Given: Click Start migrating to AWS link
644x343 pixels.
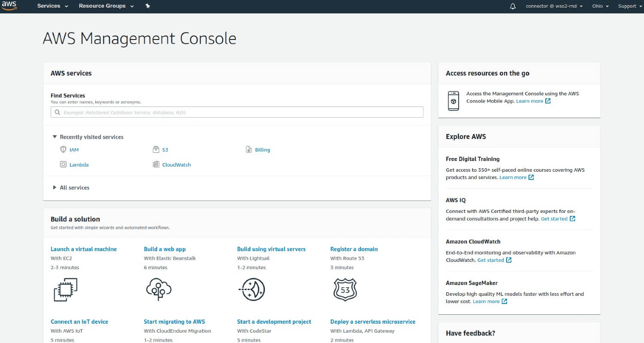Looking at the screenshot, I should 174,322.
